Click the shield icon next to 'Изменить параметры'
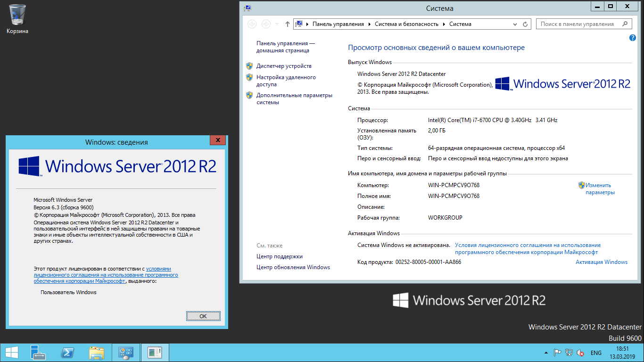Viewport: 644px width, 362px height. coord(582,185)
